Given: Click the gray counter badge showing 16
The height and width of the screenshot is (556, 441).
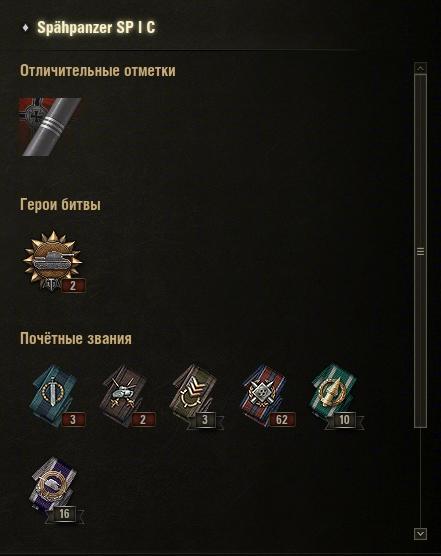Looking at the screenshot, I should click(64, 513).
